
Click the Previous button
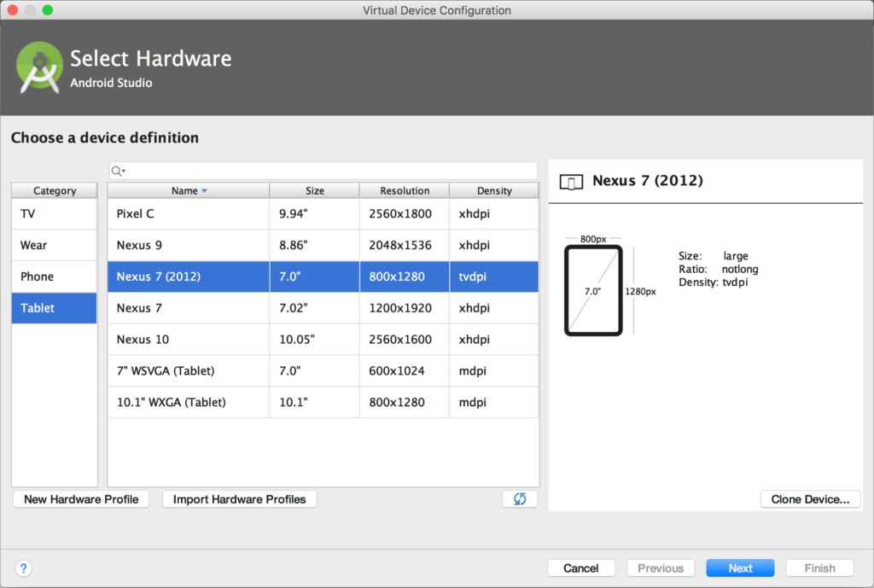(x=661, y=568)
